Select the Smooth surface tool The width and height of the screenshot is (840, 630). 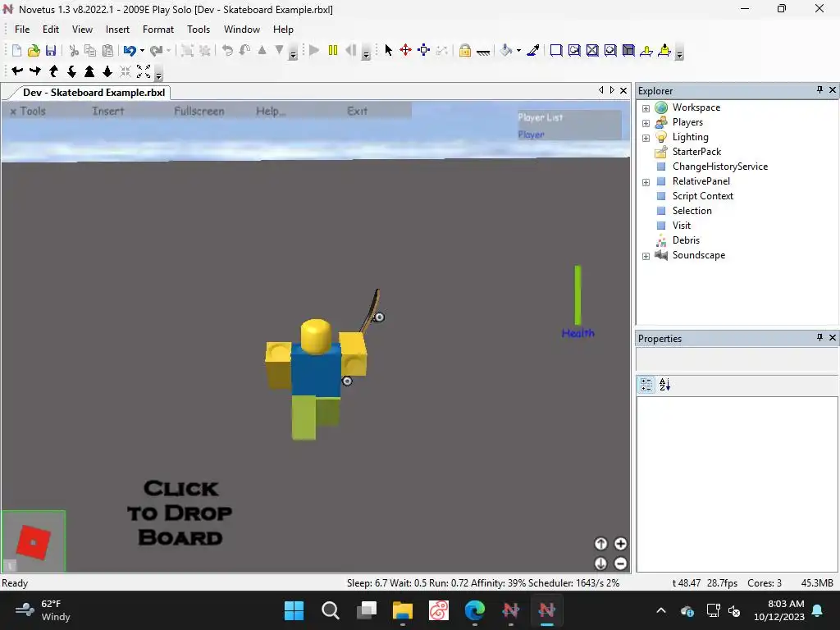[556, 50]
